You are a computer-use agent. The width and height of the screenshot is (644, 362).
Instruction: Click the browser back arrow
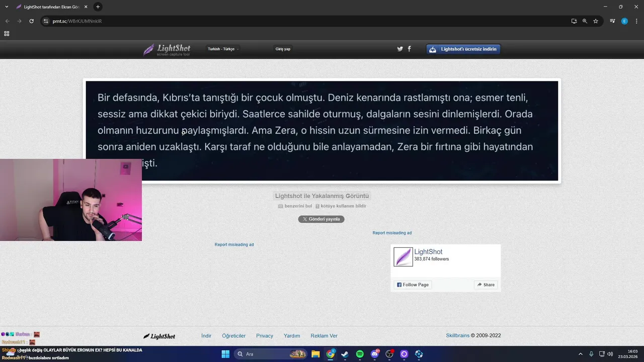7,21
